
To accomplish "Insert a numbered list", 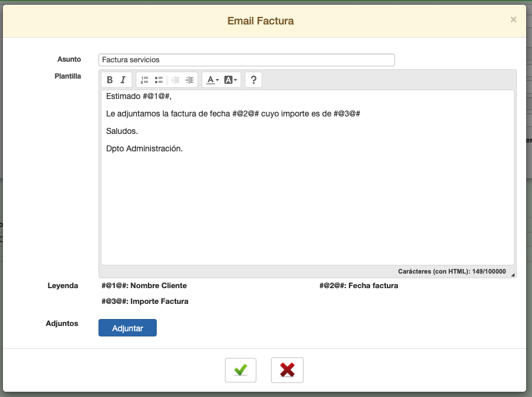I will coord(145,80).
